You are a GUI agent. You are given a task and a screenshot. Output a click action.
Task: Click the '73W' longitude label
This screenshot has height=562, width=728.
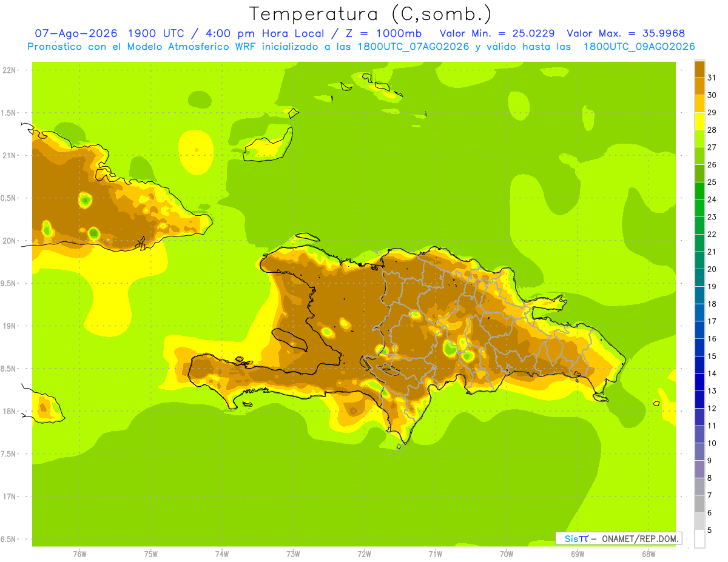(x=293, y=554)
